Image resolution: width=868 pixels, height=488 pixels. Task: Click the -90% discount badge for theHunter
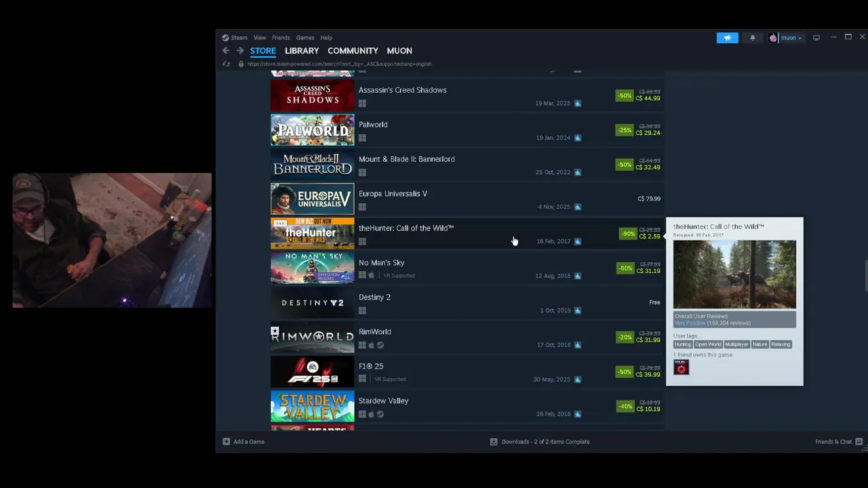[x=628, y=234]
